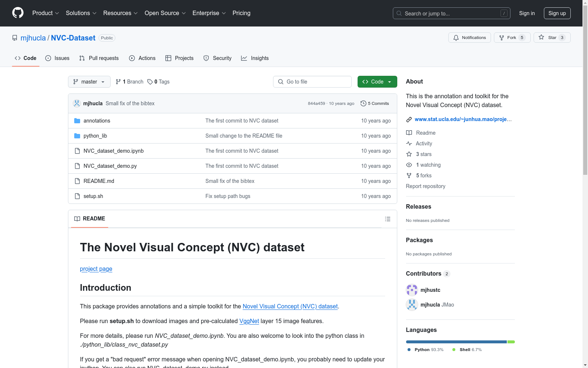Click the Notifications button

[470, 38]
